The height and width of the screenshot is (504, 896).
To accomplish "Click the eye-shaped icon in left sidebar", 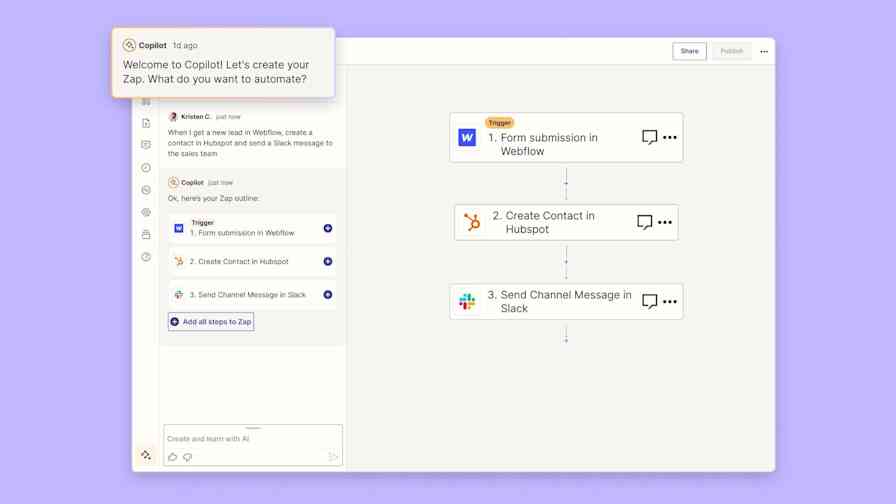I will click(x=146, y=212).
